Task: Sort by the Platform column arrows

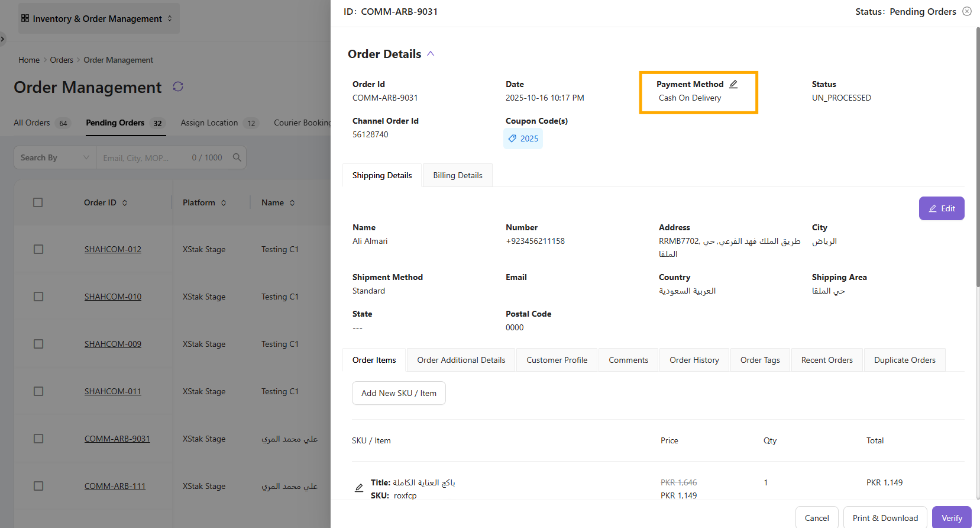Action: click(x=224, y=203)
